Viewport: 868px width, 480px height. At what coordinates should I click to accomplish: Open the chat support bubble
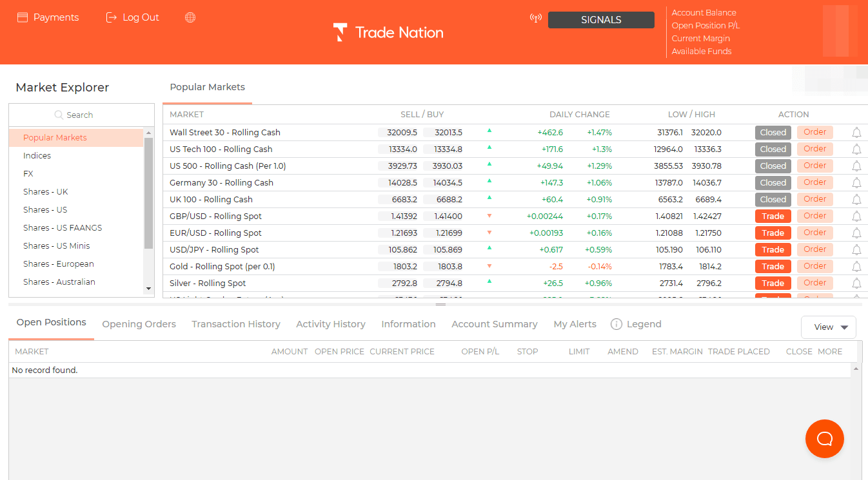pos(824,439)
